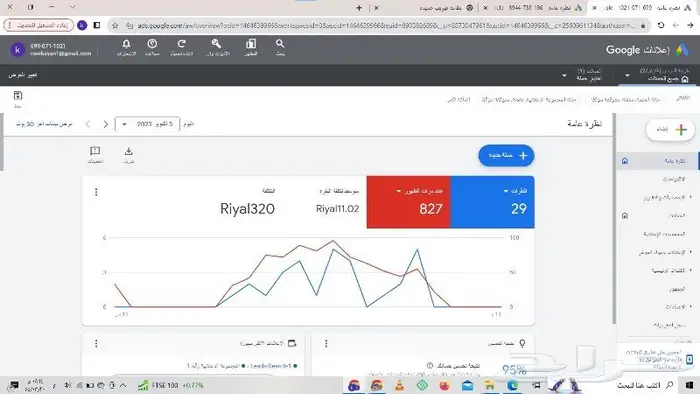Open VLC from the taskbar

[x=399, y=385]
